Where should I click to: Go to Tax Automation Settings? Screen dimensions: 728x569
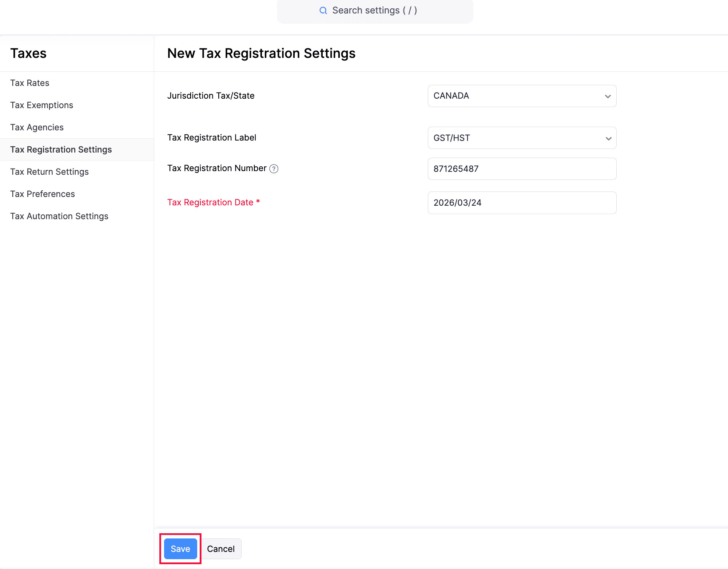pos(59,216)
